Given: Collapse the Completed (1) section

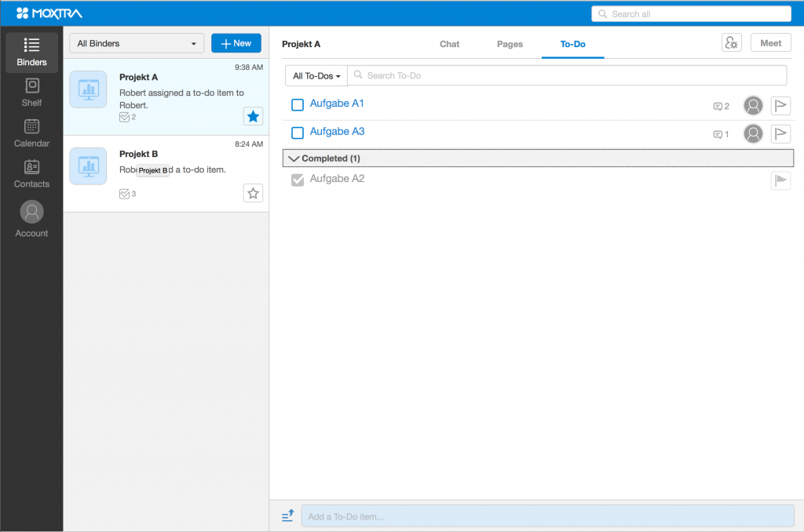Looking at the screenshot, I should point(538,159).
